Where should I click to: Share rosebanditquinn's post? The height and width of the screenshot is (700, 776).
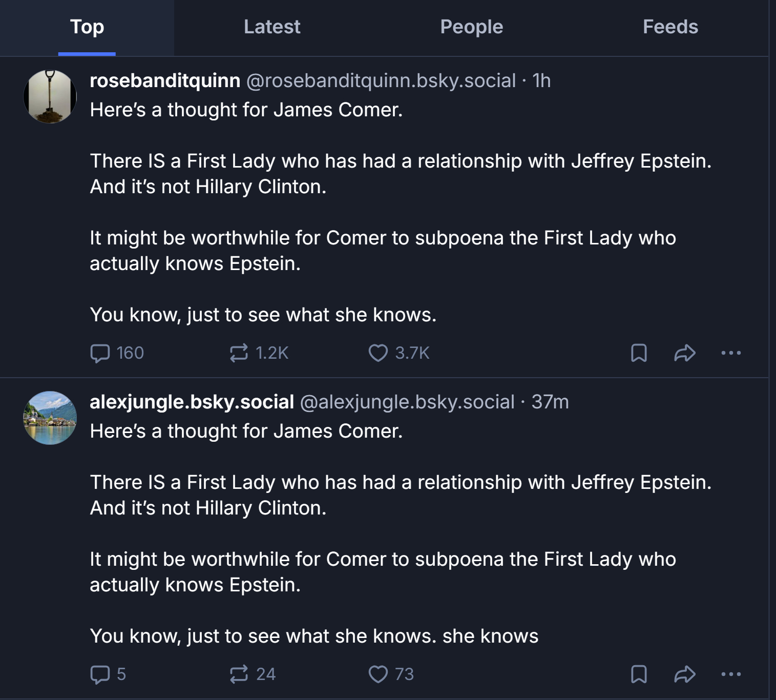[x=685, y=353]
